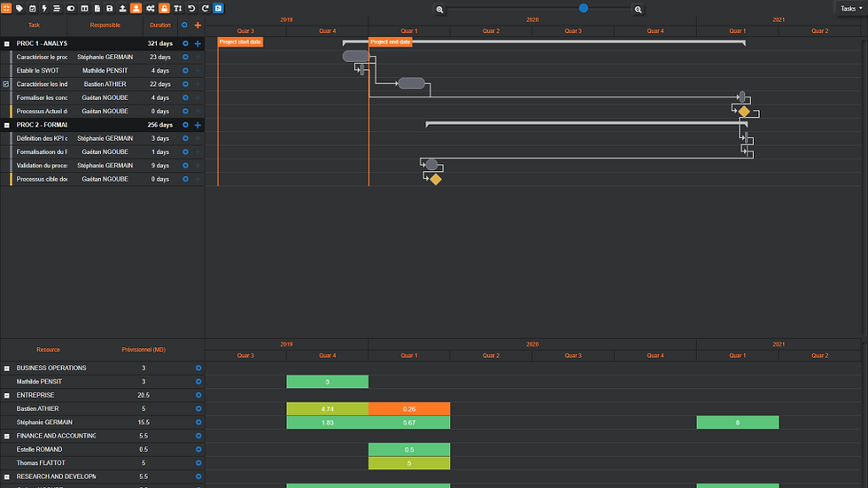Screen dimensions: 868x488
Task: Click Mathilde PENSIT workload cell showing 3
Action: pyautogui.click(x=327, y=382)
